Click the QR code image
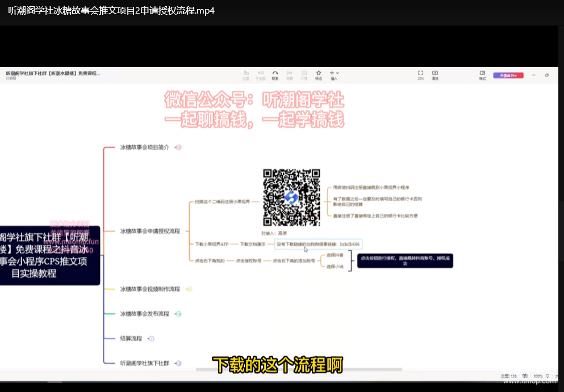The image size is (564, 392). [291, 197]
